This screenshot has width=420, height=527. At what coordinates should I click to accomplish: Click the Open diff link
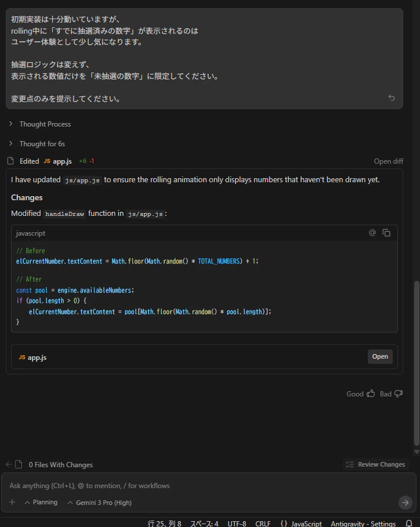click(388, 161)
